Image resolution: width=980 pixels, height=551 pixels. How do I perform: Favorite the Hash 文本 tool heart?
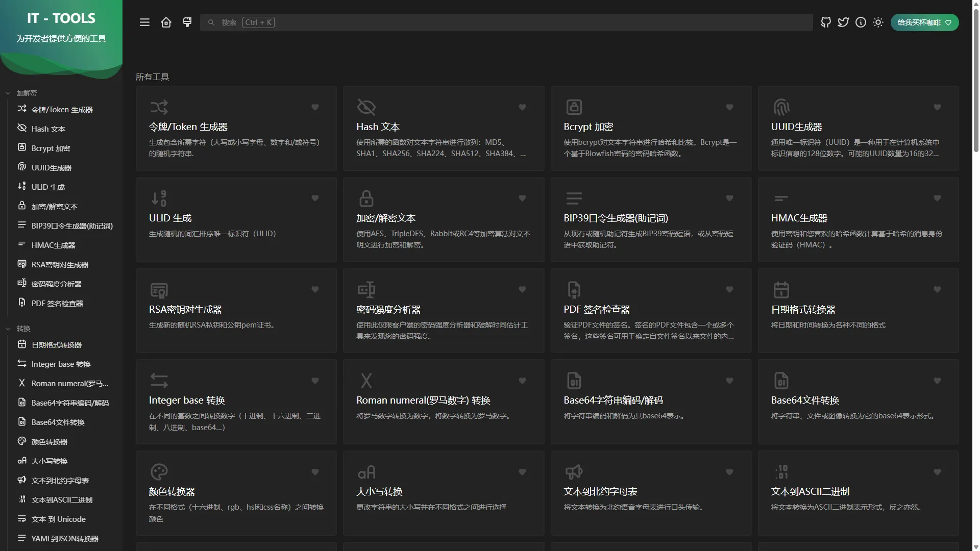pyautogui.click(x=522, y=108)
